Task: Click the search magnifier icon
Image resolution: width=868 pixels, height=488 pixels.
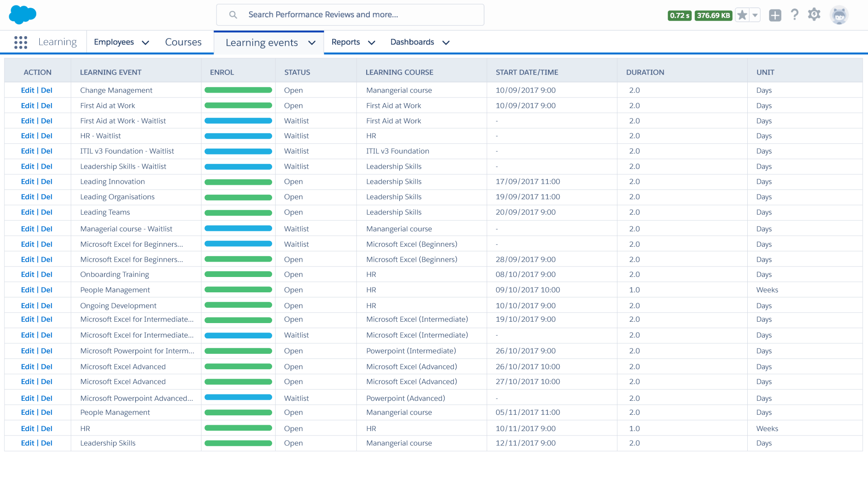Action: (233, 14)
